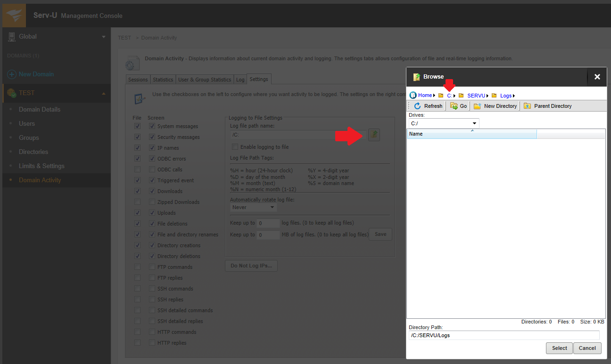This screenshot has width=611, height=364.
Task: Click the Refresh toolbar button
Action: coord(428,106)
